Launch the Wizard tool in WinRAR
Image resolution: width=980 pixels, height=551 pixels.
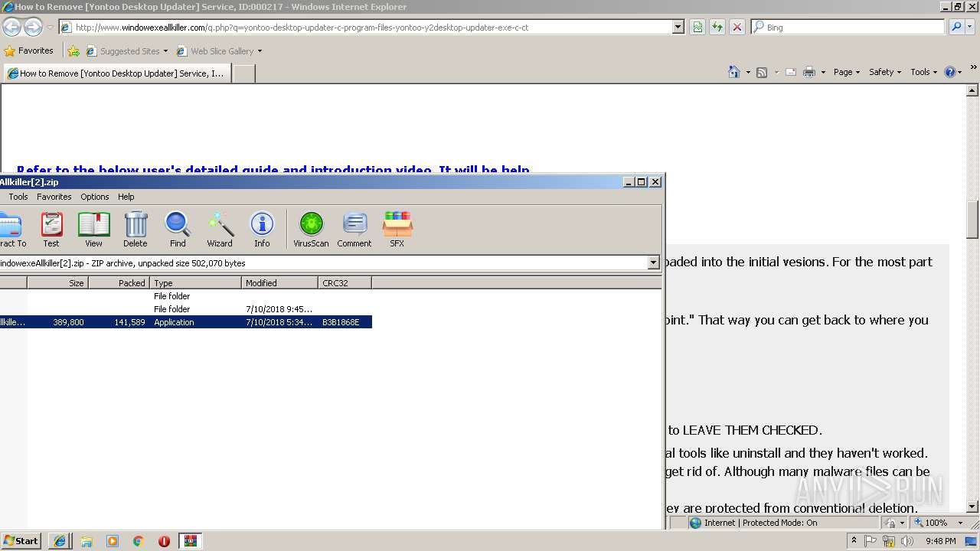(x=220, y=230)
